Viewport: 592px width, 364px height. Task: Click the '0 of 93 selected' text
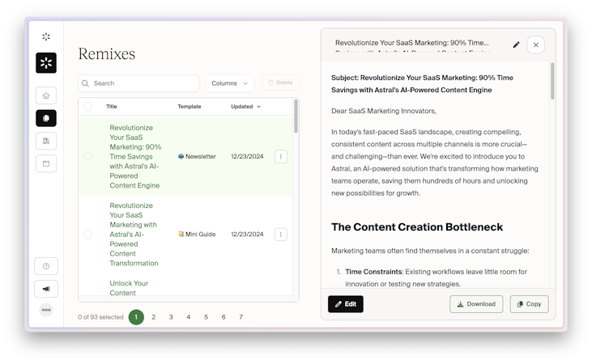pos(100,317)
